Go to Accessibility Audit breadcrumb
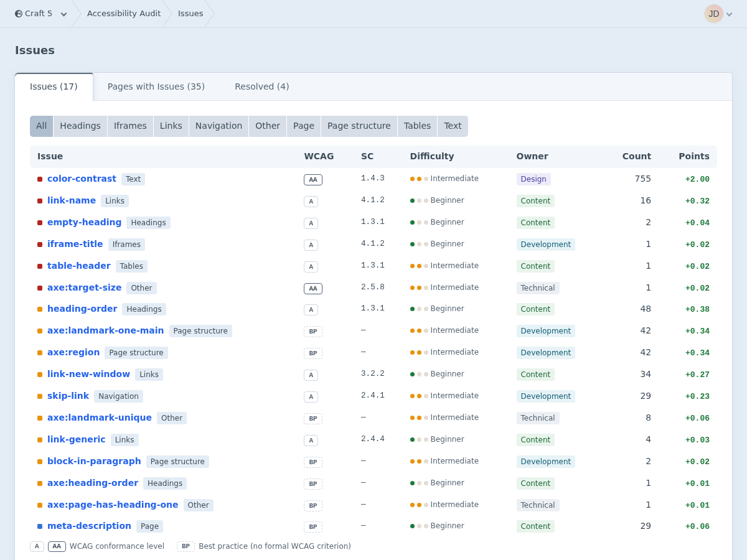The image size is (747, 560). click(x=124, y=14)
